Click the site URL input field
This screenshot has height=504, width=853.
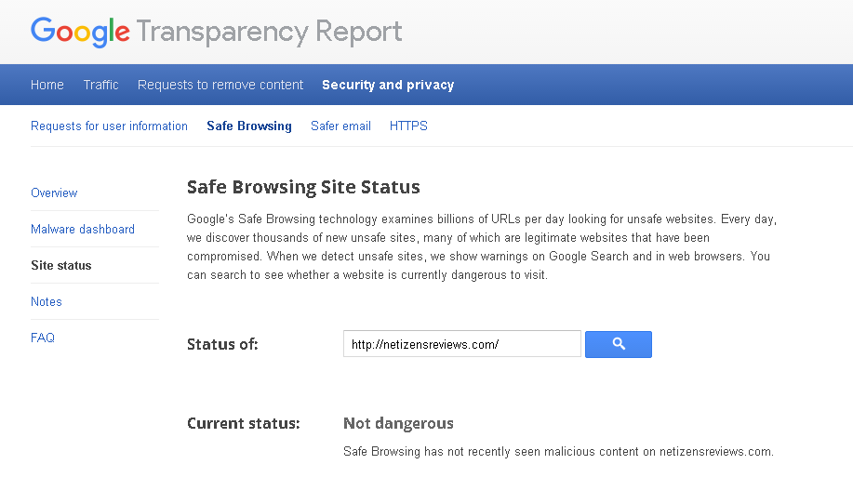coord(461,344)
